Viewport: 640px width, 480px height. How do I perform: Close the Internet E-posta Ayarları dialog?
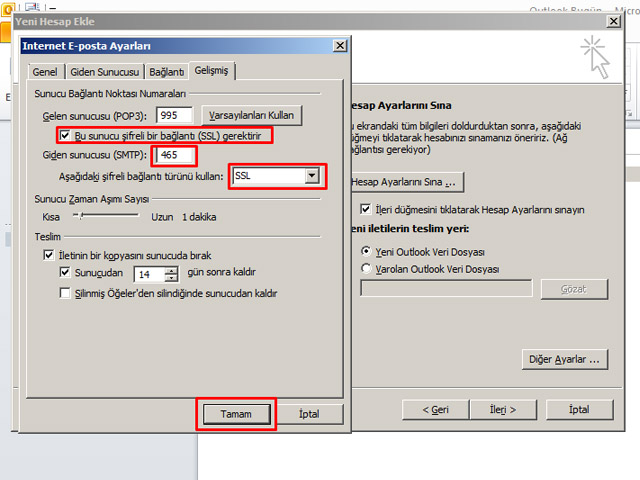(x=341, y=45)
